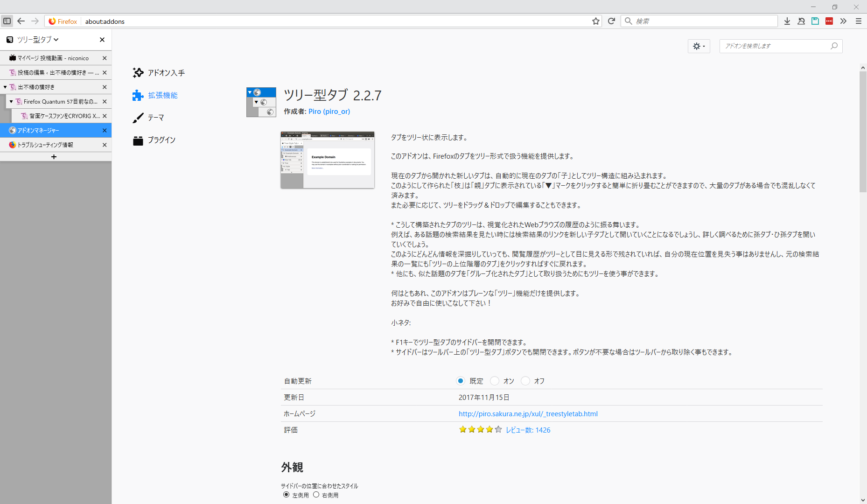Open the Firefox hamburger menu
Viewport: 867px width, 504px height.
858,21
